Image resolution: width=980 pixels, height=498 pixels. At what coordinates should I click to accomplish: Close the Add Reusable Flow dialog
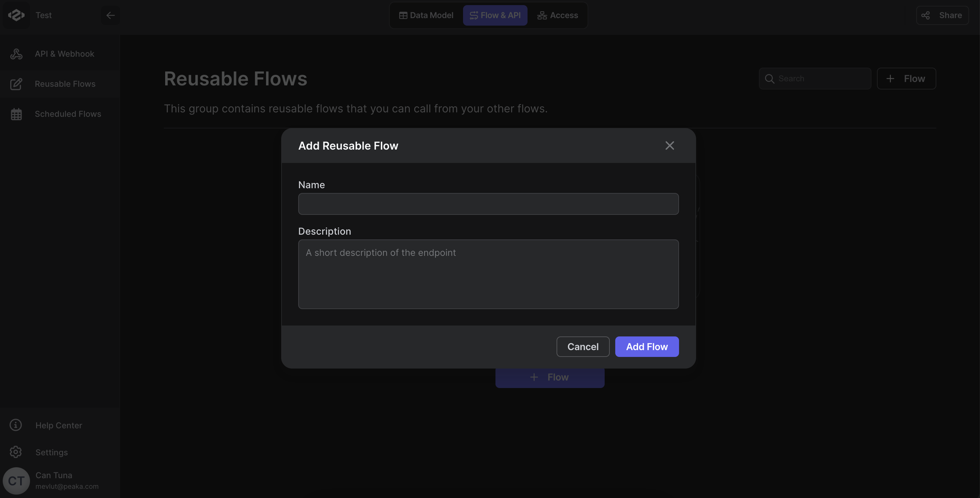coord(669,146)
